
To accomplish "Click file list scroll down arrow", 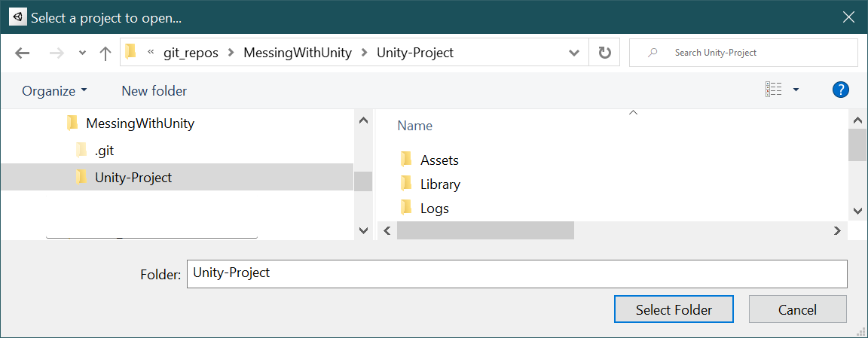I will point(858,211).
